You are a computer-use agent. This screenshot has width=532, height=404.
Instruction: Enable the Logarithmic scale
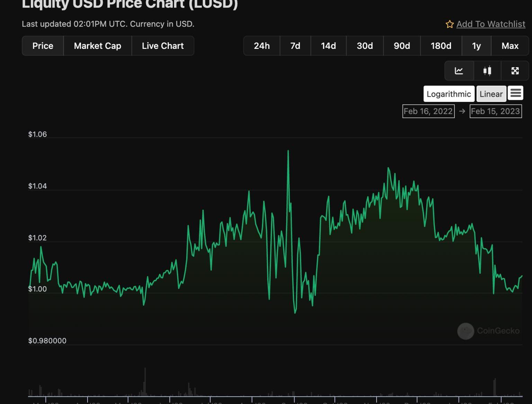click(x=449, y=94)
